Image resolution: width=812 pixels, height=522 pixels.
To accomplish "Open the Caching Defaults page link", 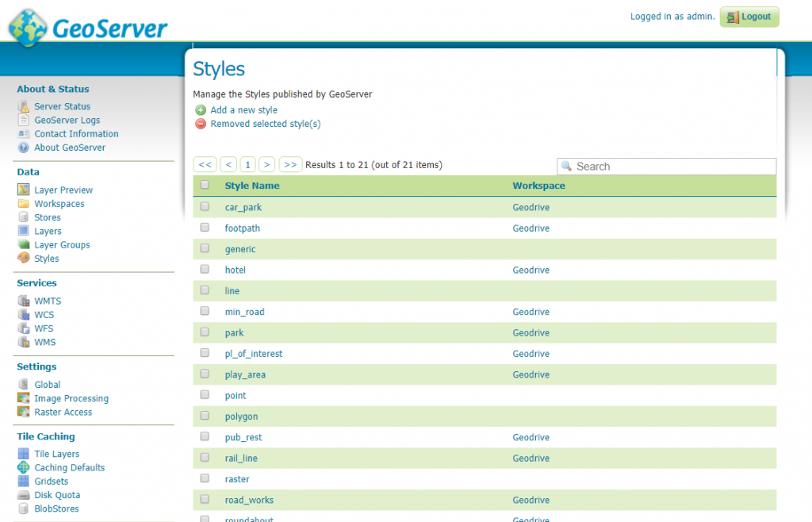I will (70, 467).
